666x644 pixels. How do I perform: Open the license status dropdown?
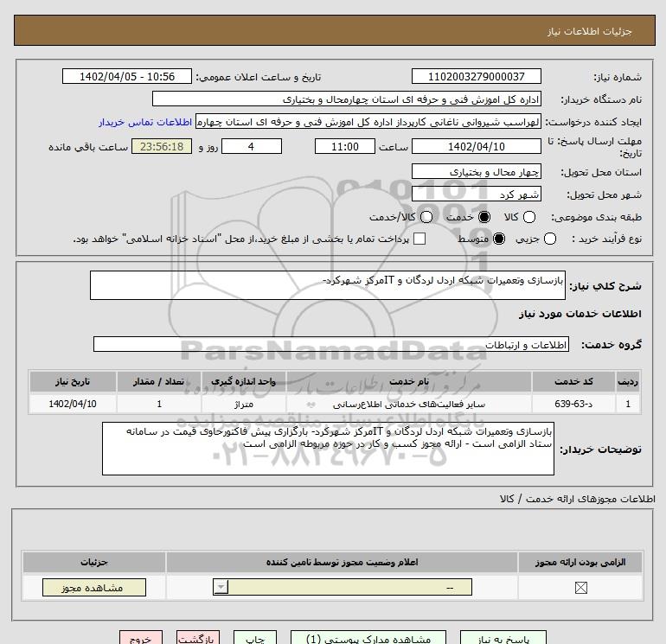343,588
